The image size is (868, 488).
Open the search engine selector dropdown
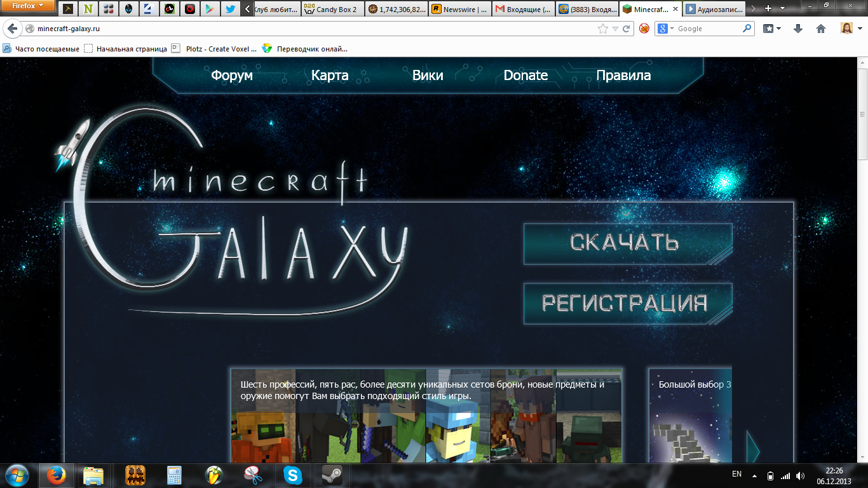[665, 29]
